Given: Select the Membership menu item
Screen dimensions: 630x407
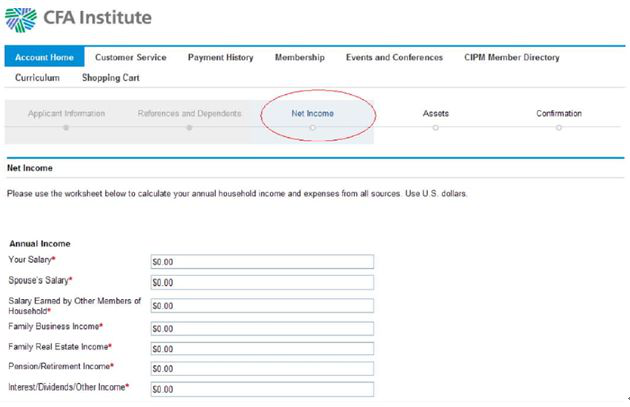Looking at the screenshot, I should [299, 58].
